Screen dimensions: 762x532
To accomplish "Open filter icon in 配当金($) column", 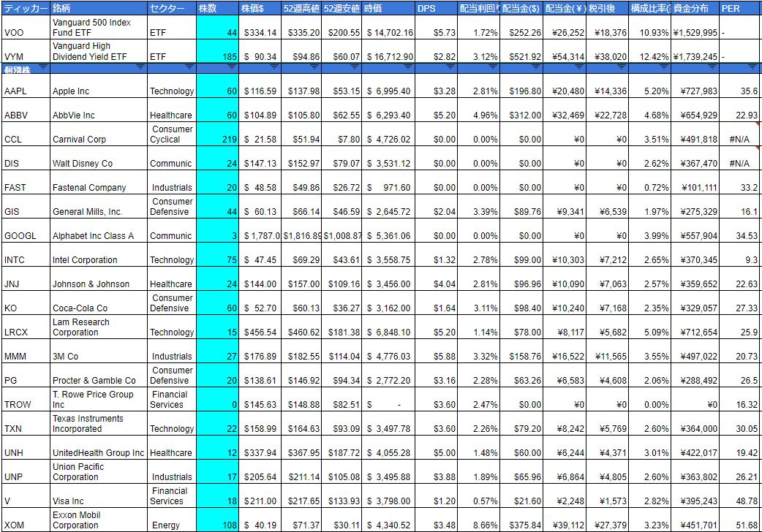I will point(535,66).
